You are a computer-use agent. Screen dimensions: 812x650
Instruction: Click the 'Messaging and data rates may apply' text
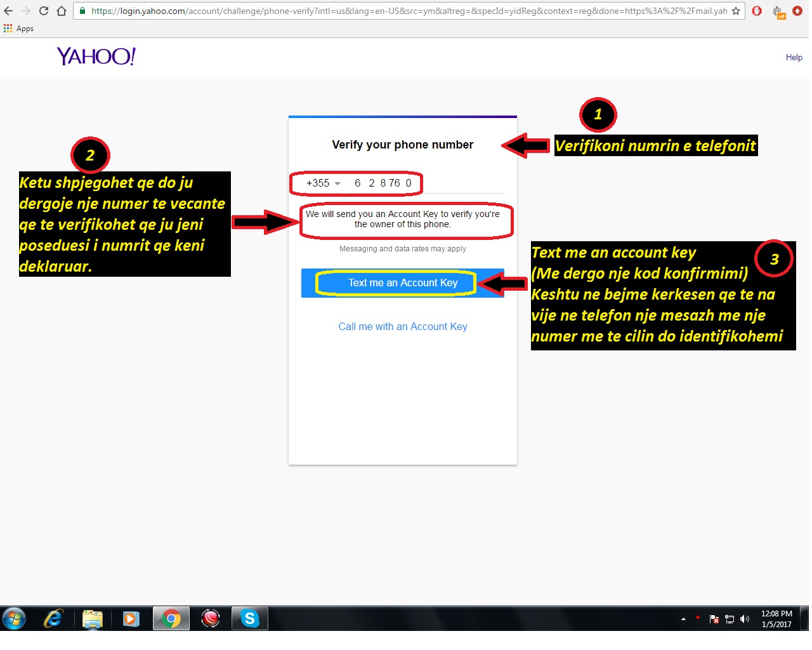(403, 249)
